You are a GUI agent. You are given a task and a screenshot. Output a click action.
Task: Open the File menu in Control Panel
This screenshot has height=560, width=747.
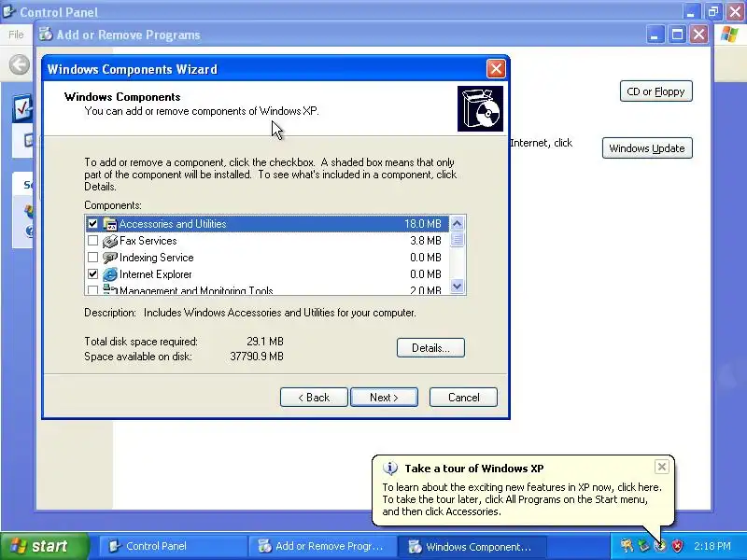[x=16, y=35]
